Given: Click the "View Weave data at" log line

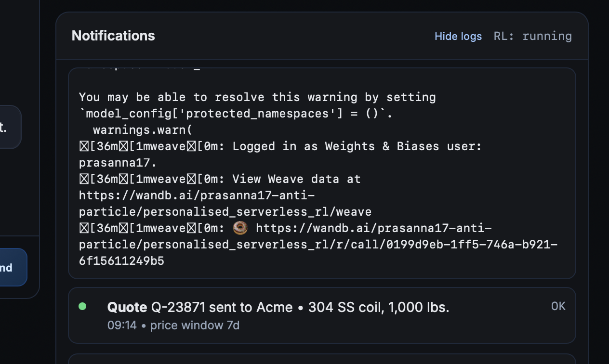Looking at the screenshot, I should tap(296, 179).
